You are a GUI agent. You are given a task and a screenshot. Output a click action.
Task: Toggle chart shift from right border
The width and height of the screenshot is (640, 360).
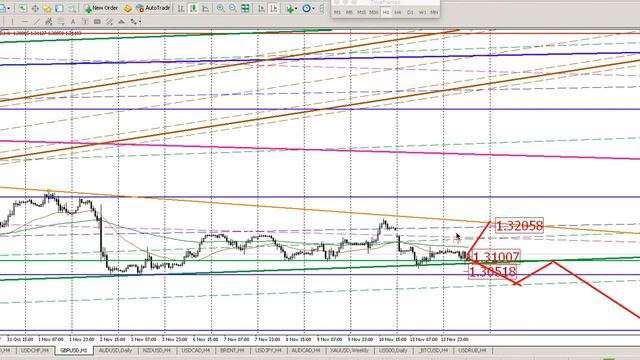[x=273, y=8]
